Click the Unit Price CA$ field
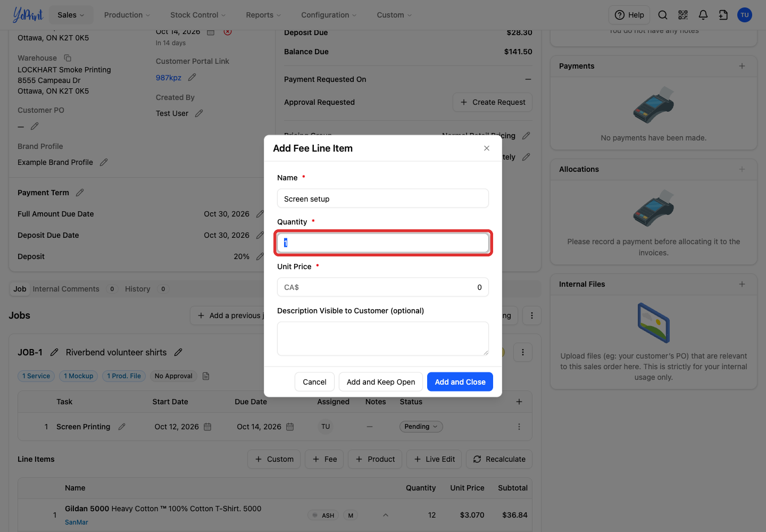 point(383,287)
